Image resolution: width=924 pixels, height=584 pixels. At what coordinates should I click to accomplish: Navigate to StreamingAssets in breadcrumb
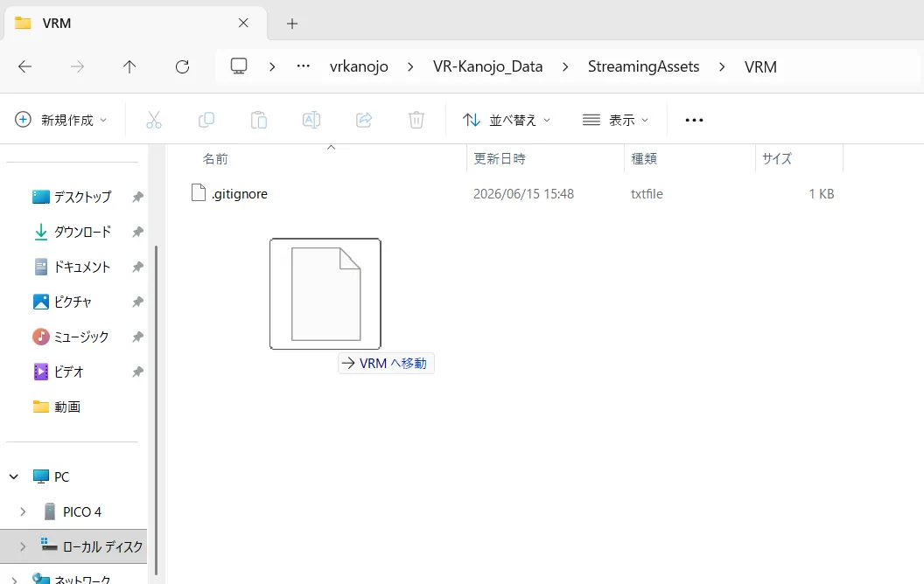(643, 66)
